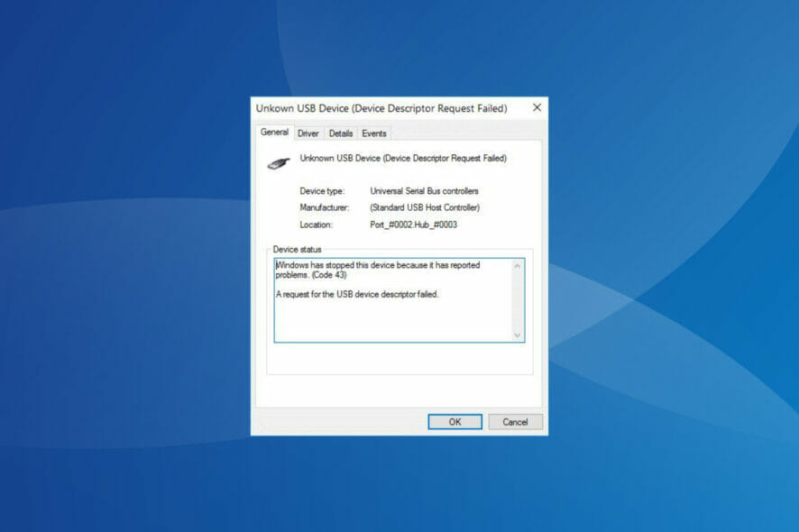Click the dialog title 'Unkown USB Device'
The width and height of the screenshot is (799, 532).
pyautogui.click(x=381, y=108)
